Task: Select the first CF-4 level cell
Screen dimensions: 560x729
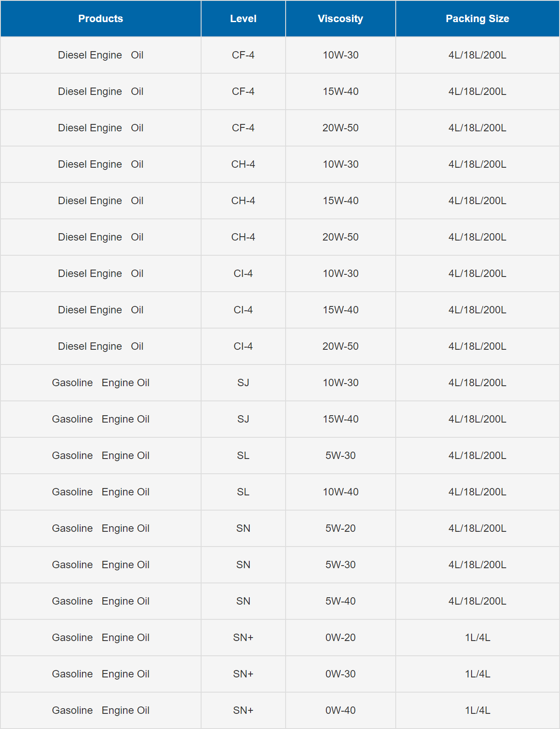Action: [243, 55]
